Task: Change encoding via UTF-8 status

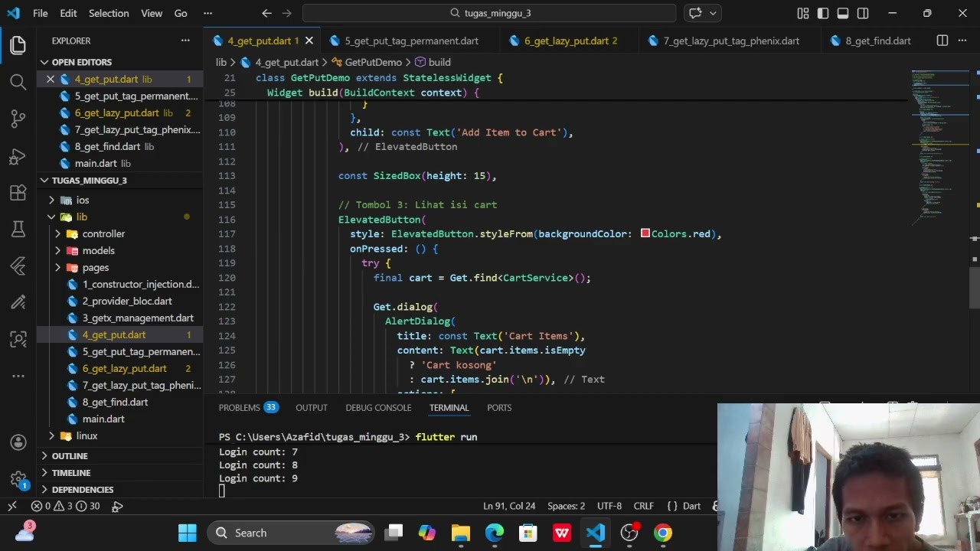Action: (x=609, y=506)
